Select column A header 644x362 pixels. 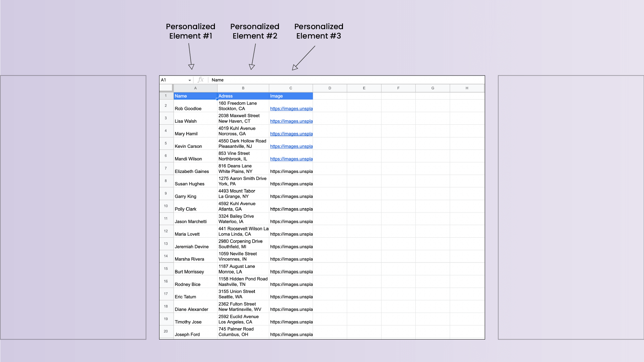coord(195,88)
